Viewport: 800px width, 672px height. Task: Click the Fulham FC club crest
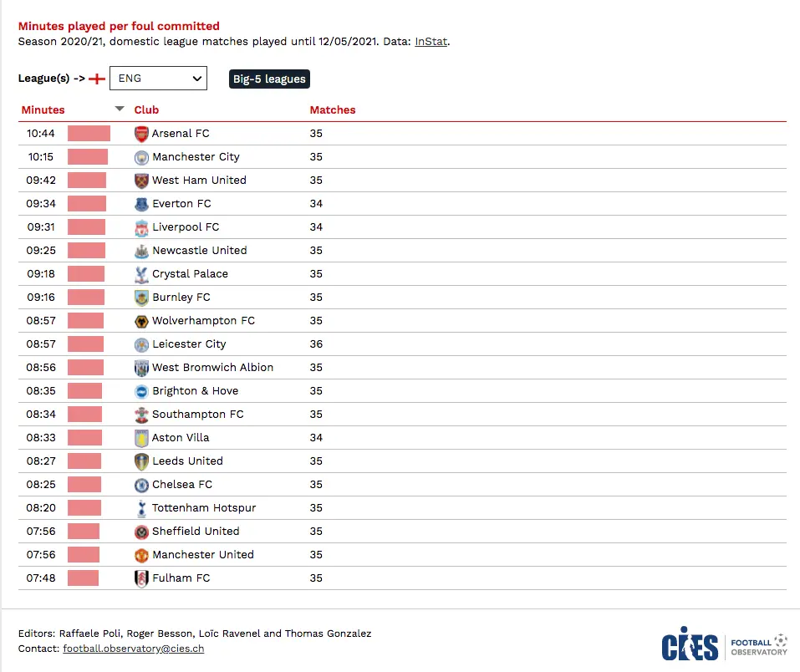[141, 578]
